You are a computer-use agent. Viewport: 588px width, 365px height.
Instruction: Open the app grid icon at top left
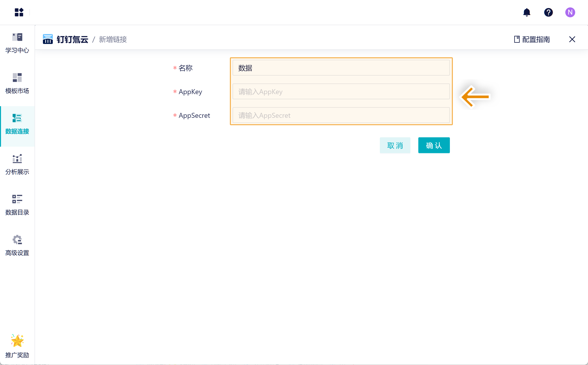19,12
